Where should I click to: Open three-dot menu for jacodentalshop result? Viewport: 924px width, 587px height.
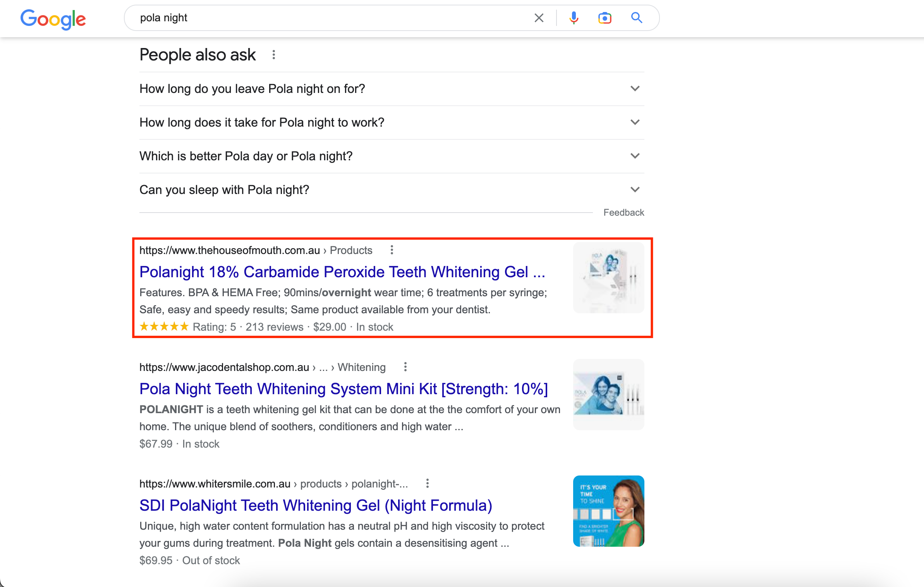pyautogui.click(x=405, y=367)
